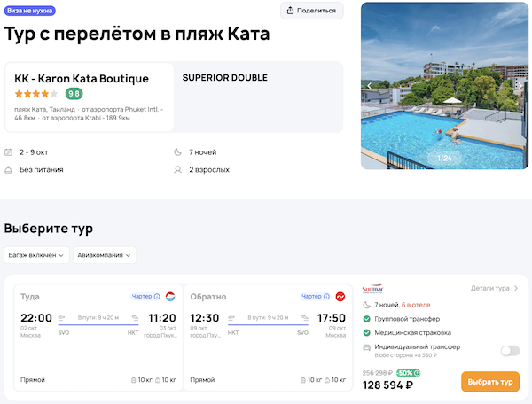532x404 pixels.
Task: Click outbound flight airline logo
Action: point(170,297)
